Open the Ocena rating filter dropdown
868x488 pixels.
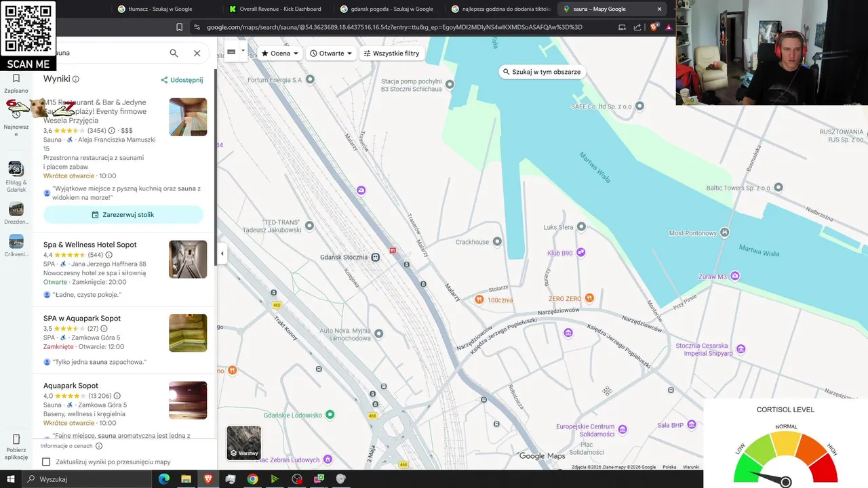(x=279, y=53)
